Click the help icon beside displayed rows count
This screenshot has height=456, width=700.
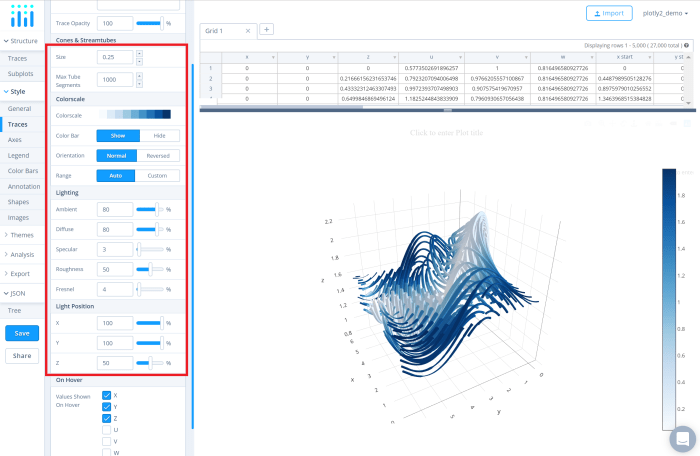pyautogui.click(x=686, y=45)
